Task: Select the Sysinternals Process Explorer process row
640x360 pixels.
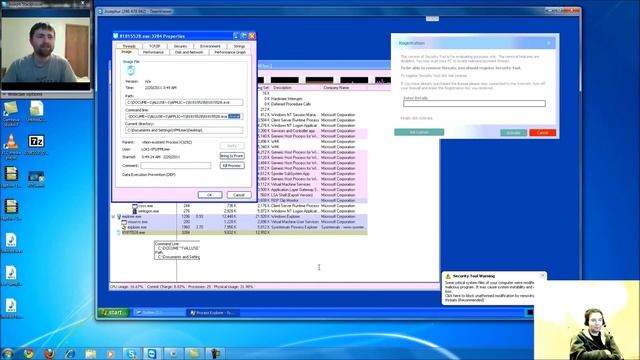Action: [x=240, y=227]
